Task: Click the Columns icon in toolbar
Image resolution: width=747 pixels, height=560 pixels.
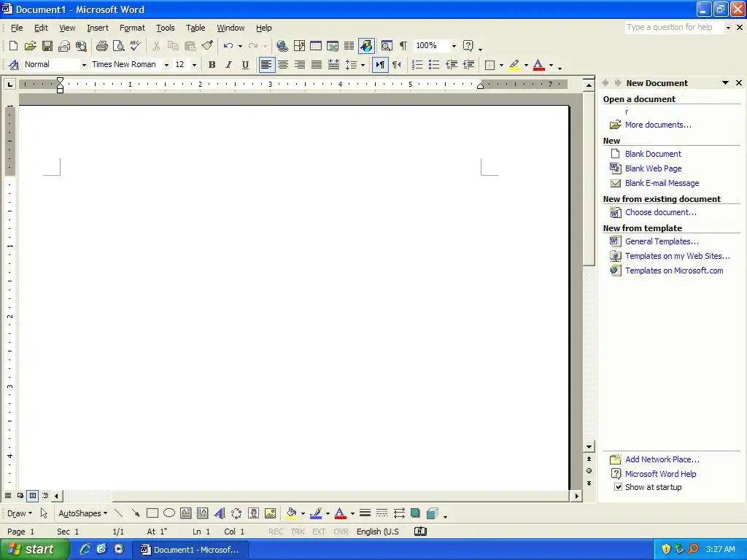Action: click(x=349, y=46)
